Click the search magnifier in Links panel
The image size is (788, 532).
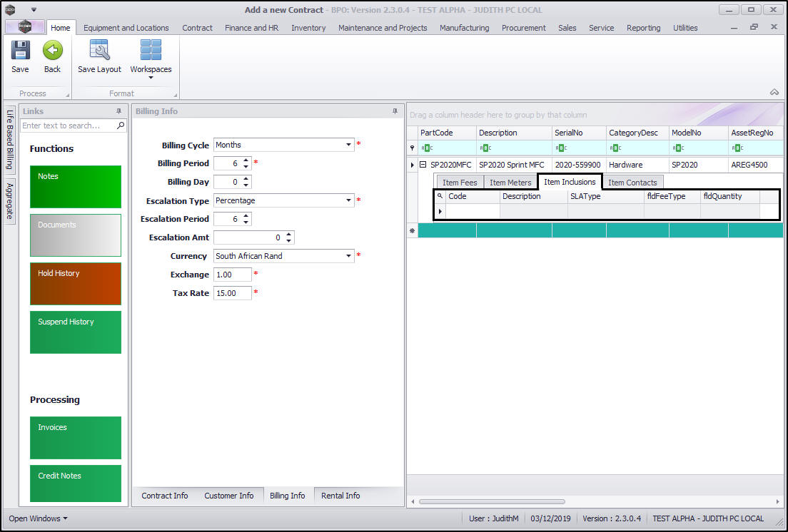121,126
